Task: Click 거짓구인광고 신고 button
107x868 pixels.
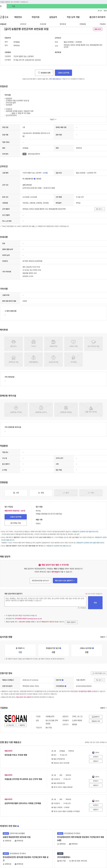Action: (99, 673)
